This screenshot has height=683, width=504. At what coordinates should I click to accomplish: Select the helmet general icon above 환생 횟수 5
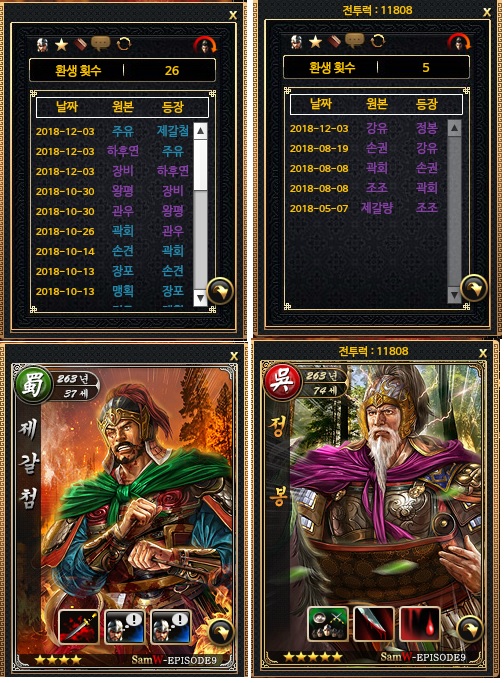[x=297, y=41]
